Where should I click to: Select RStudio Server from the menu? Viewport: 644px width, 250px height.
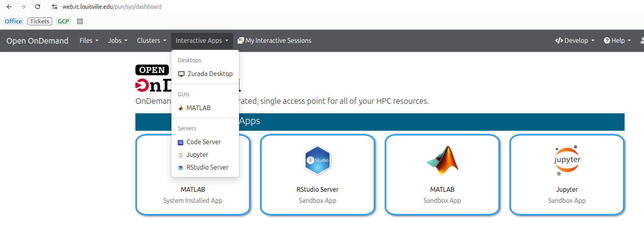tap(205, 167)
